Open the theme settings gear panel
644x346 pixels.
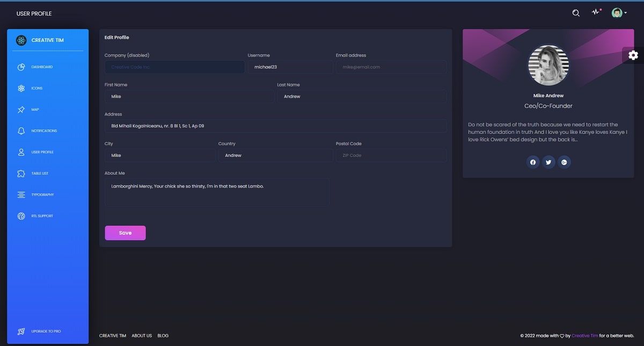click(633, 55)
